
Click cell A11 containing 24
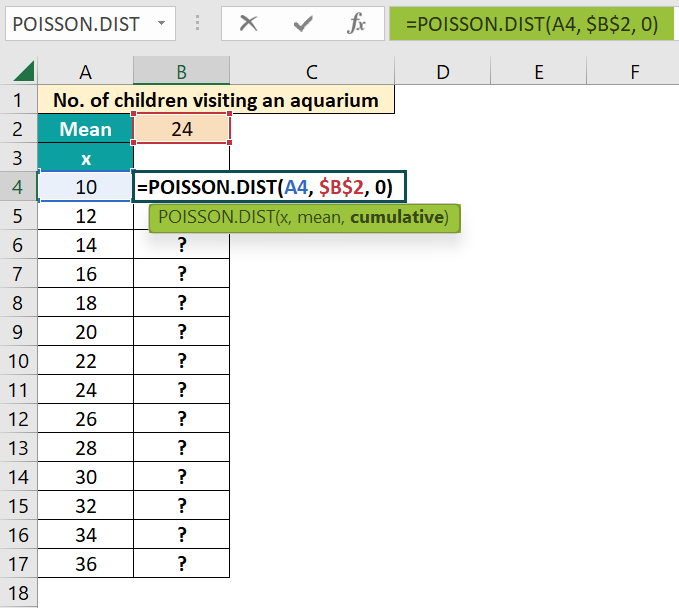click(85, 390)
